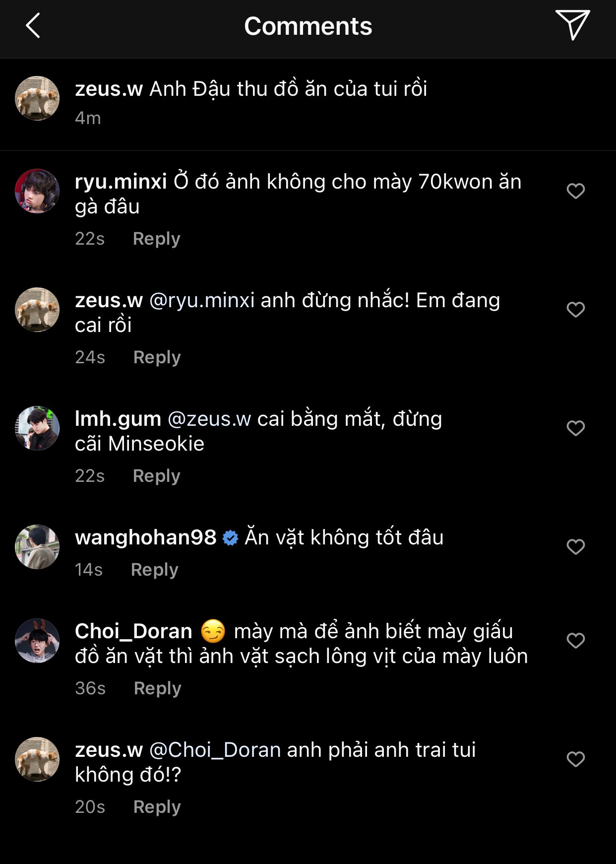Like lmh.gum's comment
The image size is (616, 864).
pyautogui.click(x=575, y=428)
